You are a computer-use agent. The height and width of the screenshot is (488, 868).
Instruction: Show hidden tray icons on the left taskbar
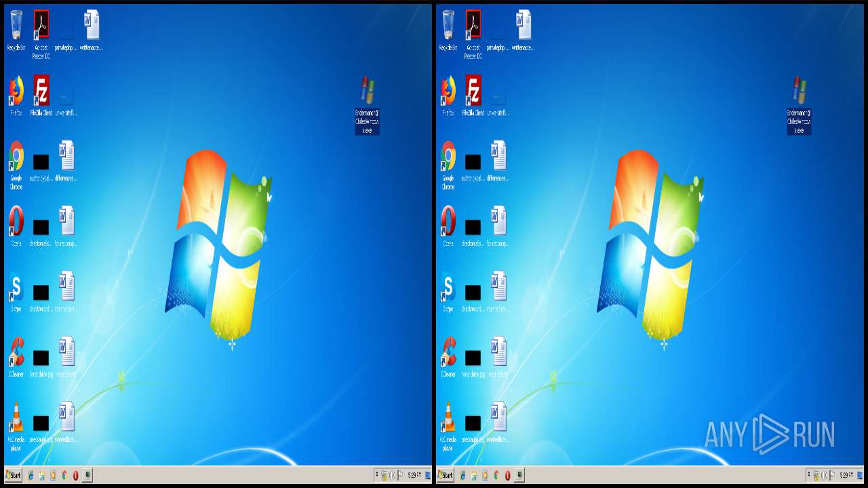click(376, 475)
